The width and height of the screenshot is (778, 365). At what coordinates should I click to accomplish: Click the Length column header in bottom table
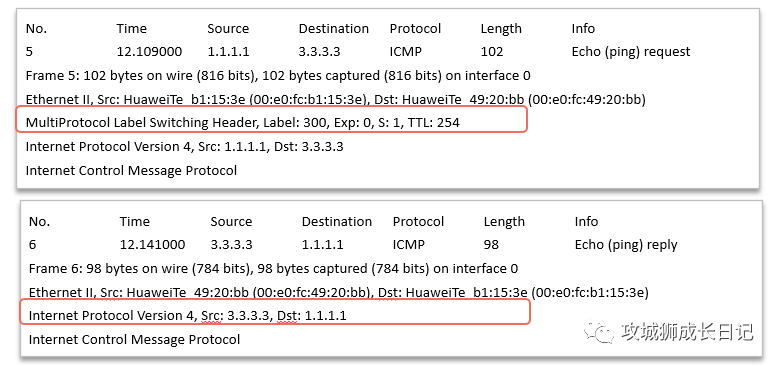click(504, 222)
